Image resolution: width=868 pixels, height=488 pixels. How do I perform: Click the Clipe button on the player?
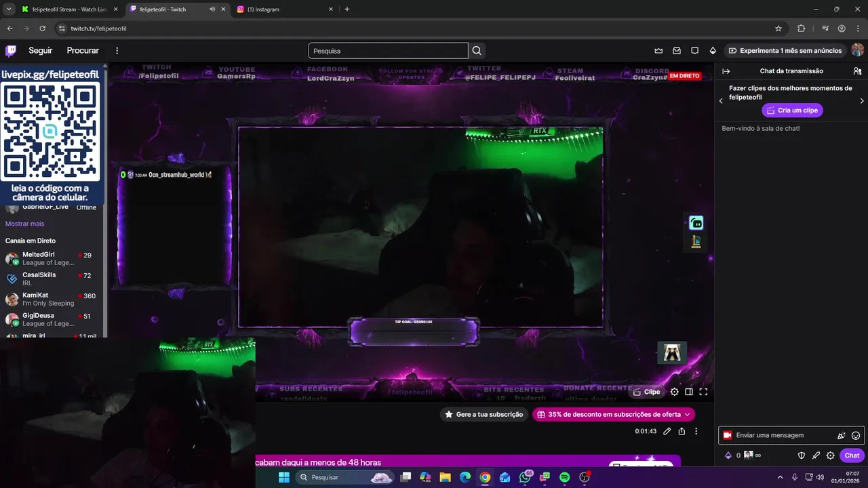(646, 392)
